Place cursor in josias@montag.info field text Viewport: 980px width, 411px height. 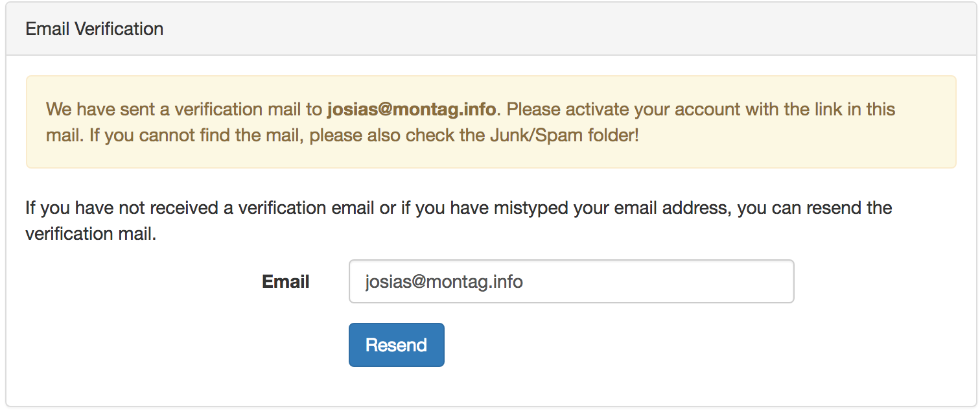(444, 282)
